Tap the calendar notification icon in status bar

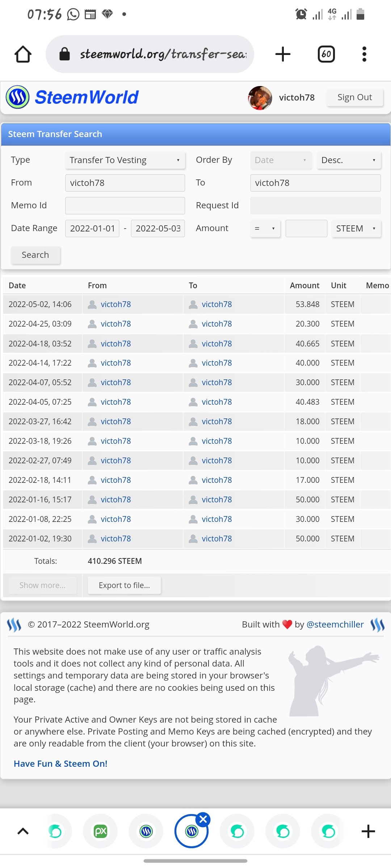coord(90,14)
